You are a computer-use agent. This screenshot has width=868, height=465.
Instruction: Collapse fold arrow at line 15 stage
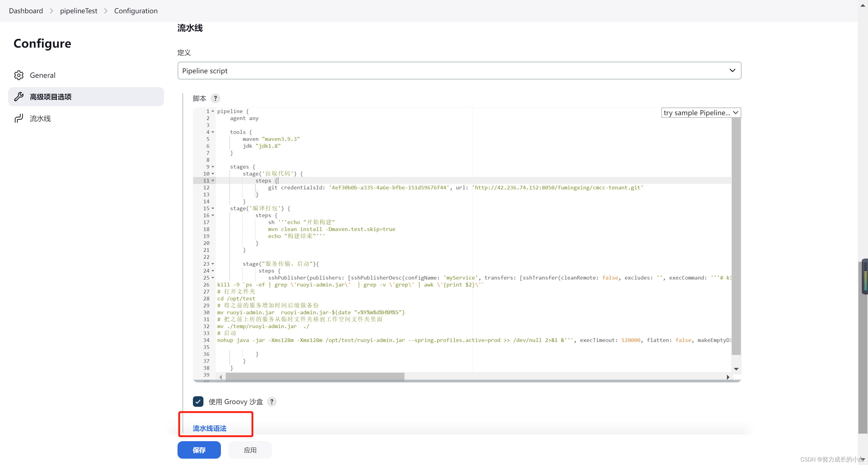(213, 208)
